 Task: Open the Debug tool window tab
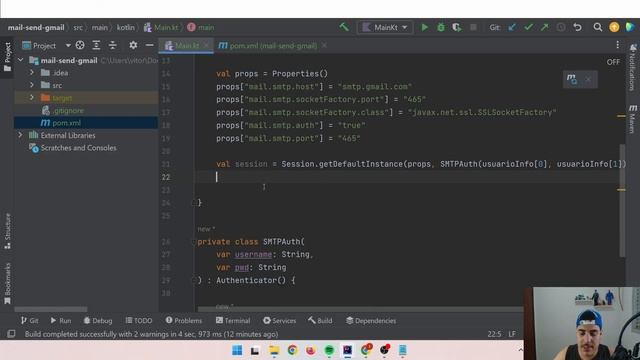(x=98, y=321)
